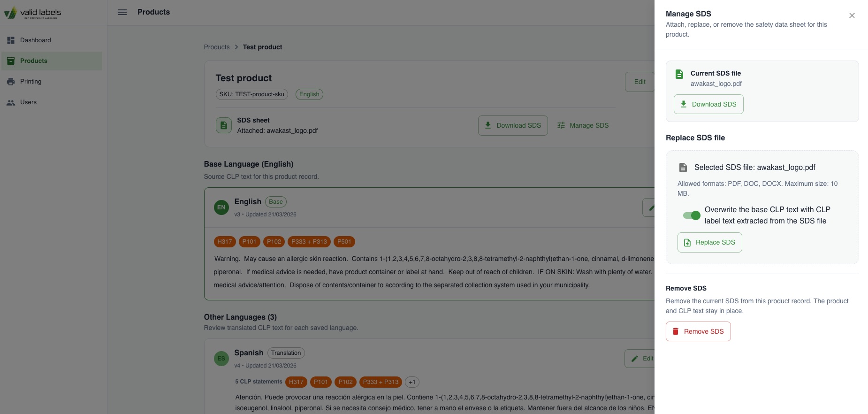Click breadcrumb chevron after Products
Viewport: 868px width, 414px height.
[x=236, y=47]
